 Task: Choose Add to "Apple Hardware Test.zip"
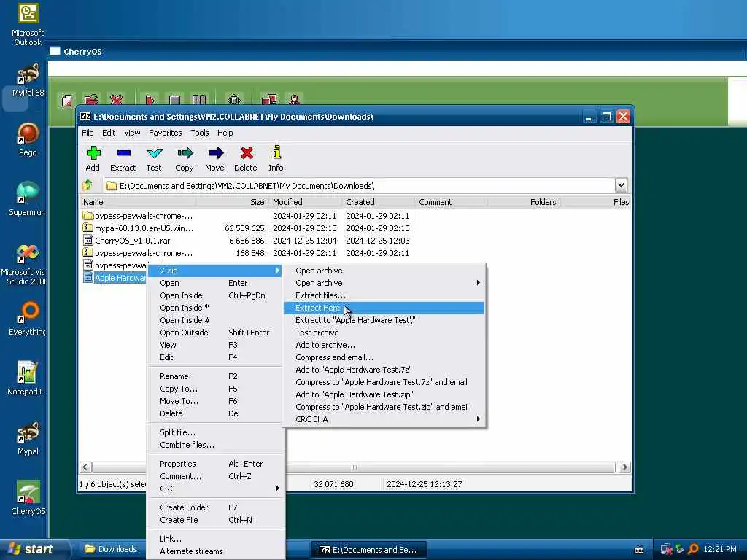point(384,394)
